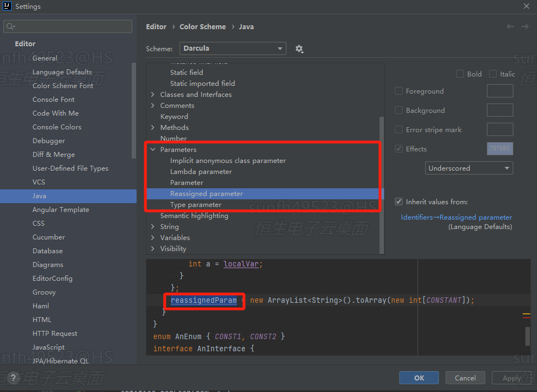This screenshot has height=392, width=537.
Task: Open the Identifiers→Reassigned parameter link
Action: click(x=456, y=217)
